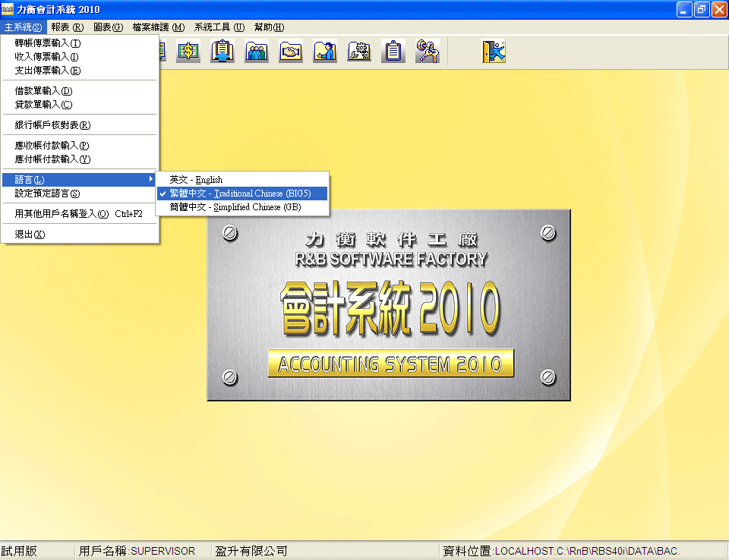Choose 收入傳票輸入(I) menu entry

80,57
